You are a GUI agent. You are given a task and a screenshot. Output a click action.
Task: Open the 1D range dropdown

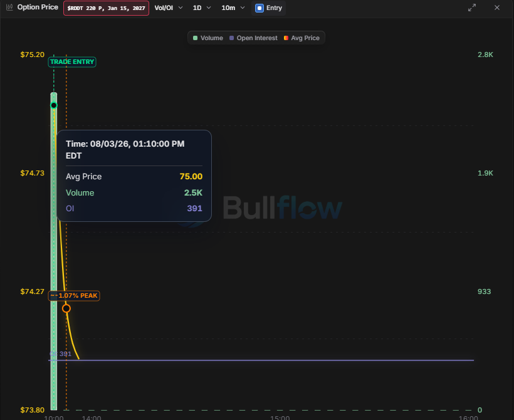click(x=202, y=8)
